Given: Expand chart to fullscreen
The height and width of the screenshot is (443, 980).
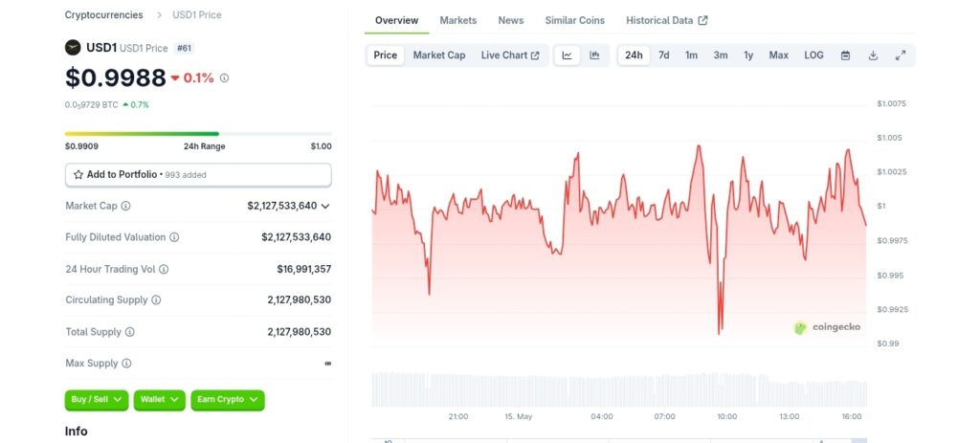Looking at the screenshot, I should click(x=901, y=55).
